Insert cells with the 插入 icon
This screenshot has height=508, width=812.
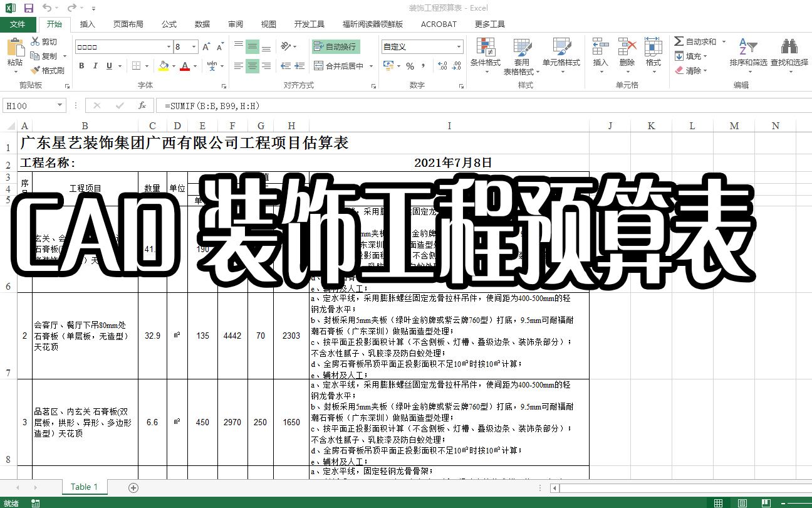(x=600, y=47)
